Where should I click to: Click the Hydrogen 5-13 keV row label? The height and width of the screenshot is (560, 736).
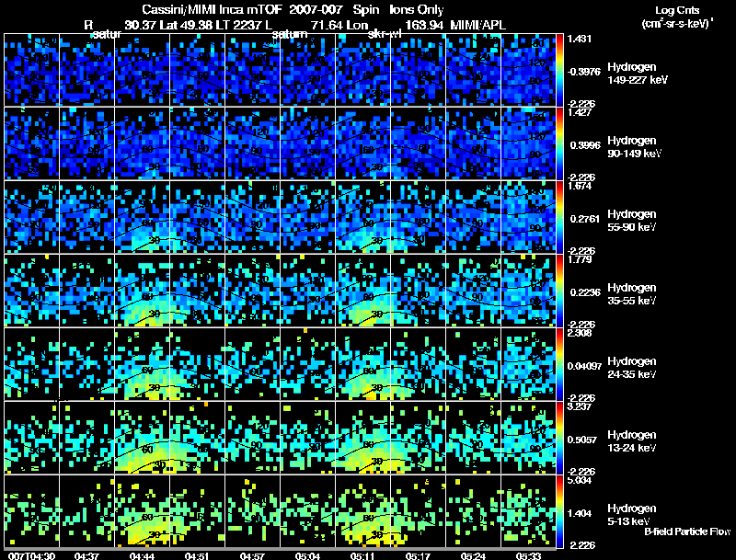coord(632,515)
